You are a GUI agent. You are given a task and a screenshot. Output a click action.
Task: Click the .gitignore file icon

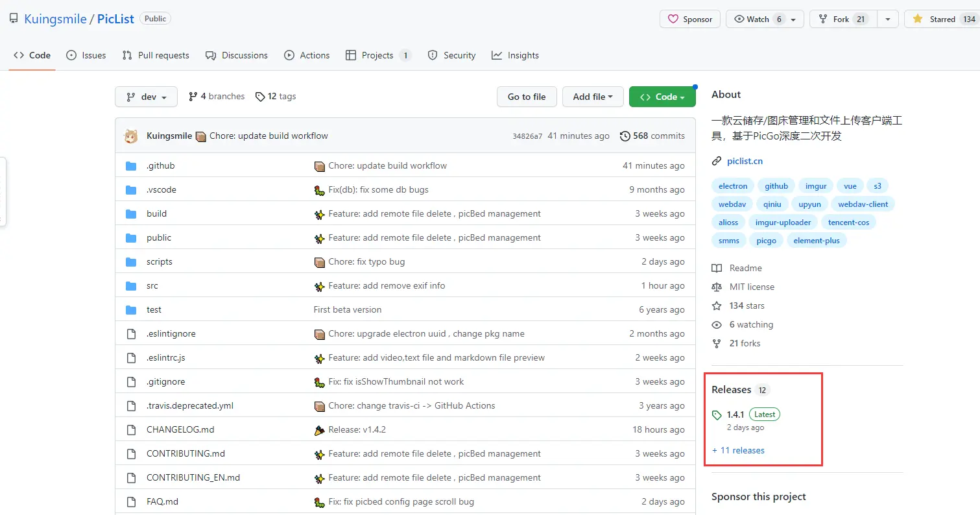[x=131, y=381]
